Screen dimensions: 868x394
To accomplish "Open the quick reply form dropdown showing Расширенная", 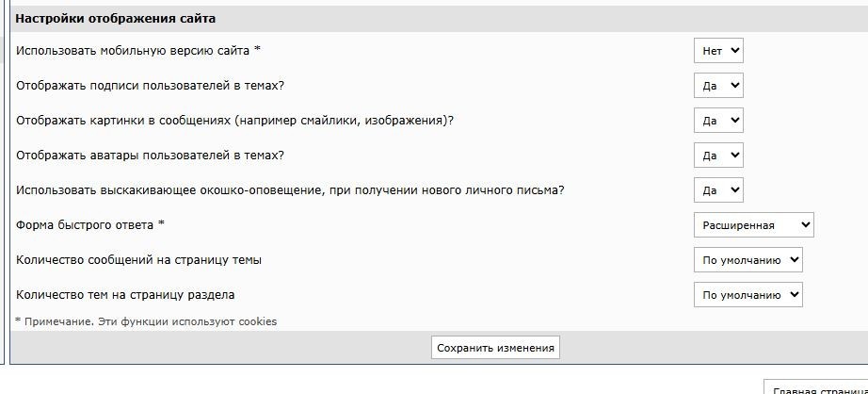I will pos(753,225).
